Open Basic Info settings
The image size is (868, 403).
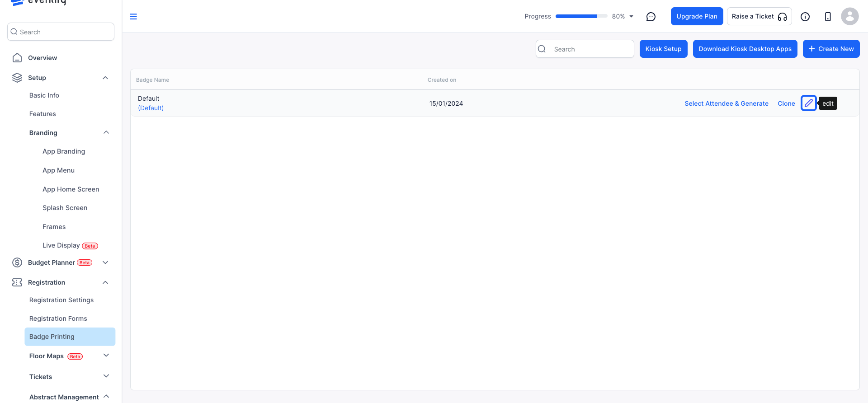click(x=44, y=95)
